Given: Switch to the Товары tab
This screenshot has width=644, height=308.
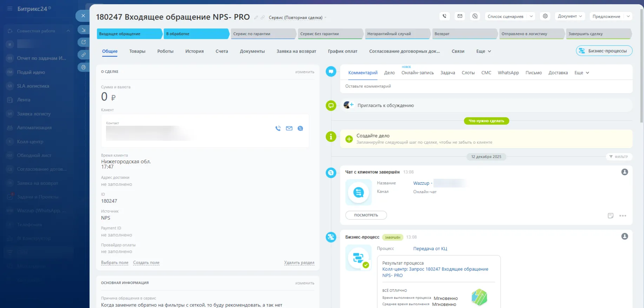Looking at the screenshot, I should pos(137,51).
